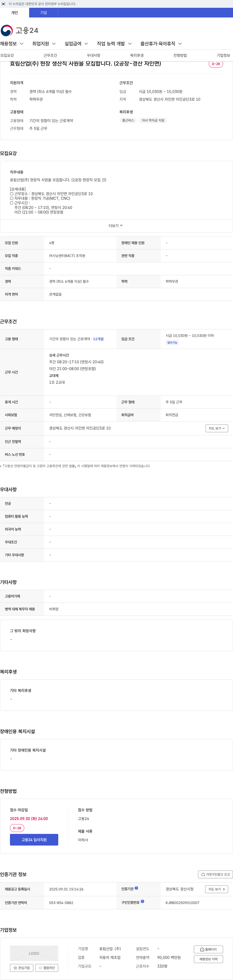233x980 pixels.
Task: Click 330명 employee count
Action: click(162, 966)
